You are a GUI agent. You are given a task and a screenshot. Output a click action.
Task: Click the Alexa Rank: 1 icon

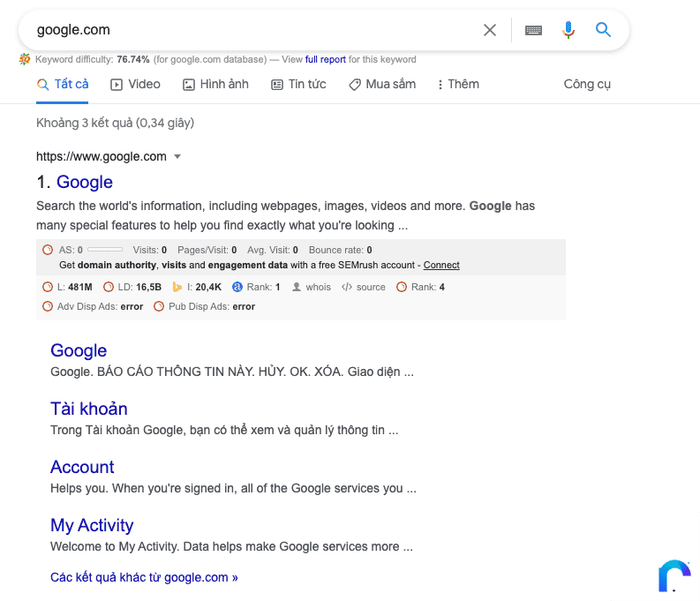(237, 287)
